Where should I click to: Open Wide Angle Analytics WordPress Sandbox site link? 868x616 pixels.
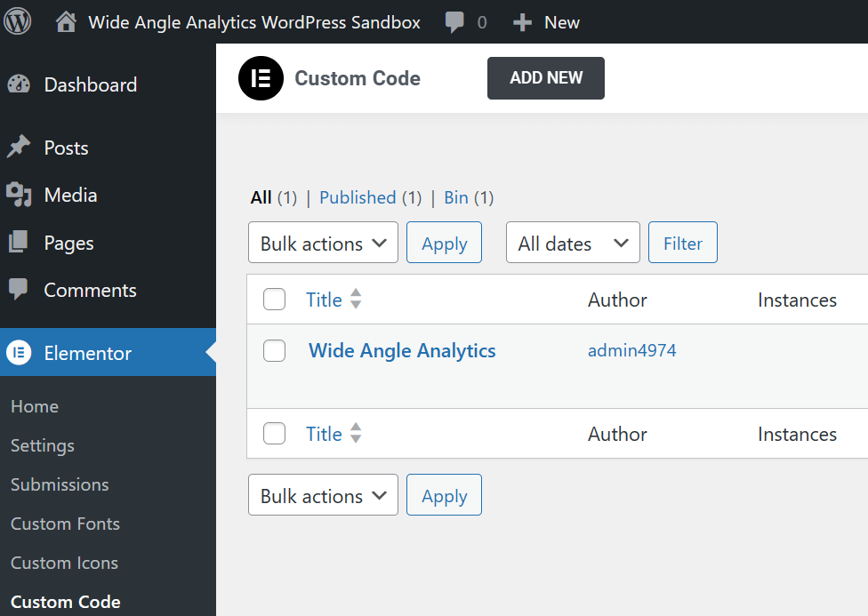[x=254, y=22]
